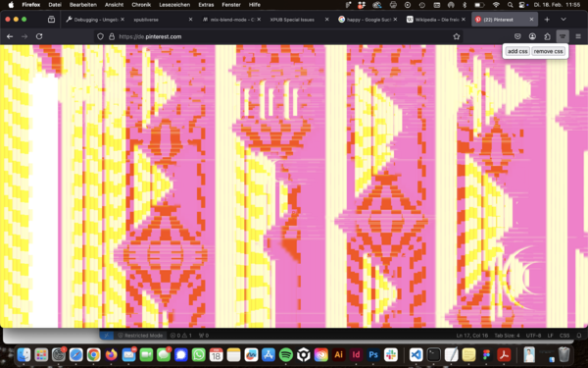
Task: Click the 'remove css' extension button
Action: click(x=548, y=51)
